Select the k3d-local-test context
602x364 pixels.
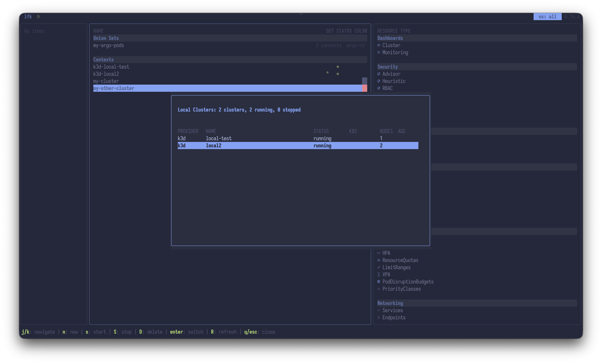[x=230, y=67]
